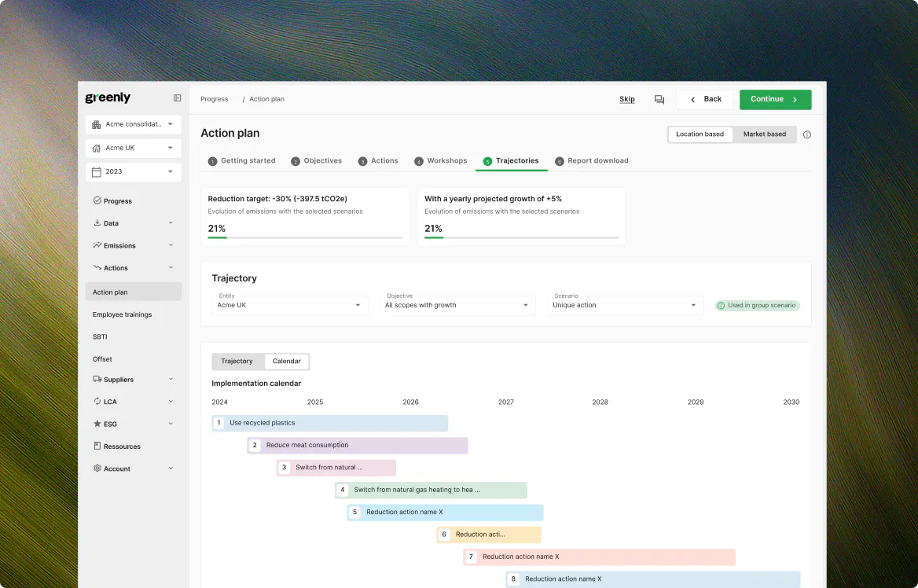Viewport: 918px width, 588px height.
Task: Open the Objective dropdown All scopes with growth
Action: [x=457, y=305]
